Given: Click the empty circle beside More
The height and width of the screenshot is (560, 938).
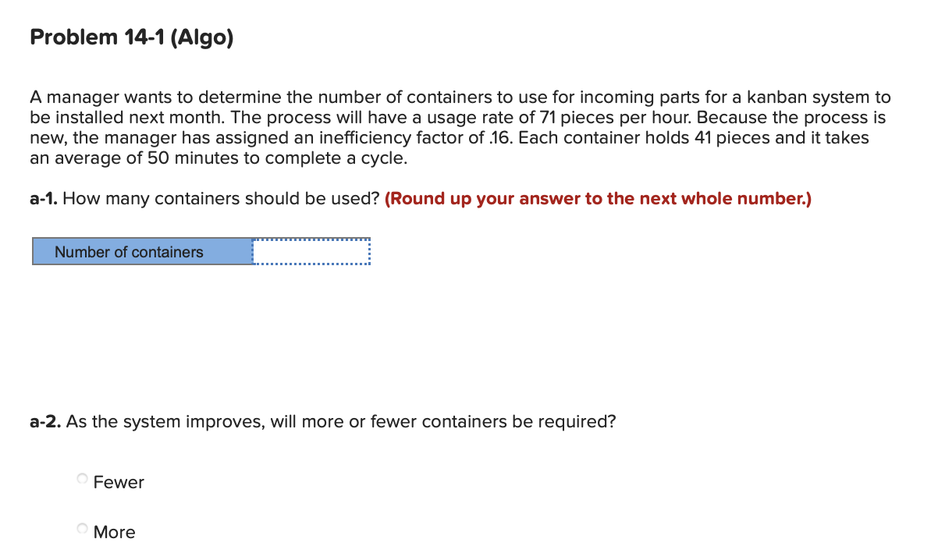Looking at the screenshot, I should (x=81, y=528).
